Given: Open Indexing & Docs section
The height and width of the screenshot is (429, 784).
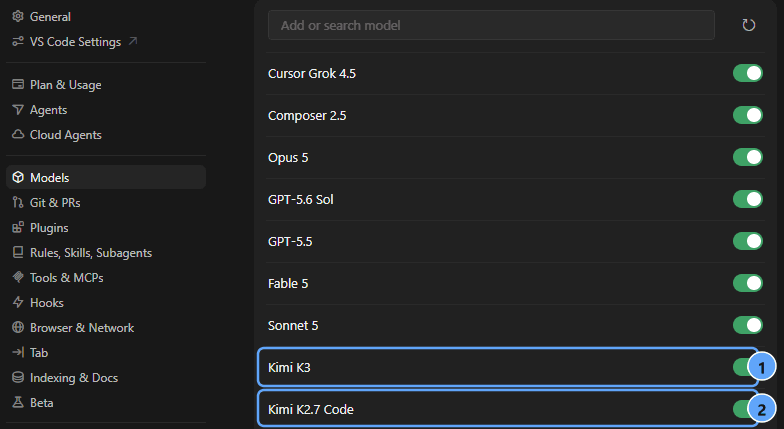Looking at the screenshot, I should [x=106, y=377].
